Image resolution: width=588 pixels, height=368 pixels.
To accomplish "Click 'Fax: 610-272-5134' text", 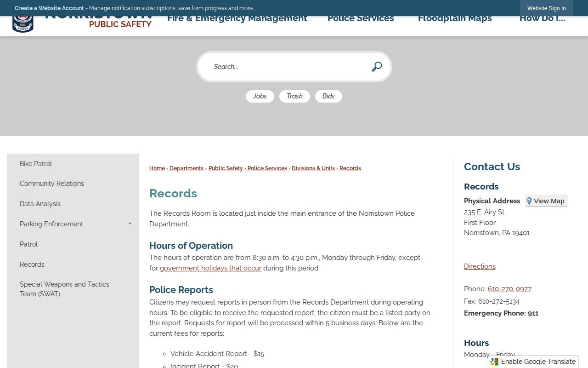I will tap(492, 301).
